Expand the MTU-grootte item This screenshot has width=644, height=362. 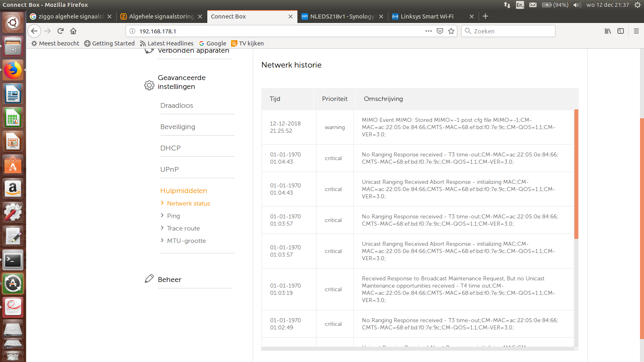click(186, 241)
